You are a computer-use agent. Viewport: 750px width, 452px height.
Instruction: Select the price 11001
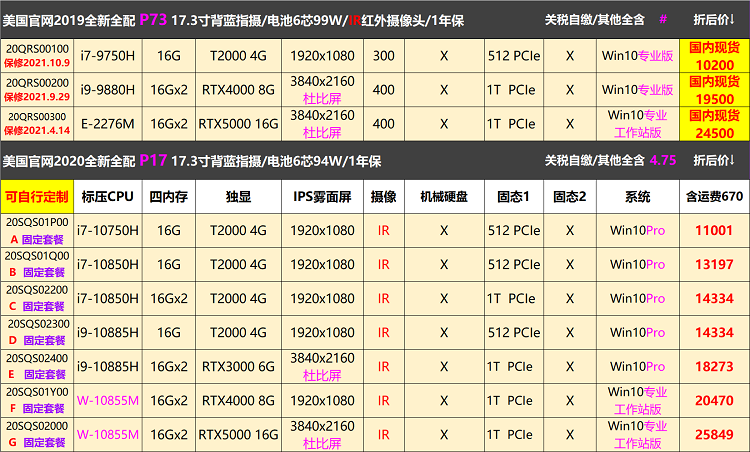click(x=714, y=231)
